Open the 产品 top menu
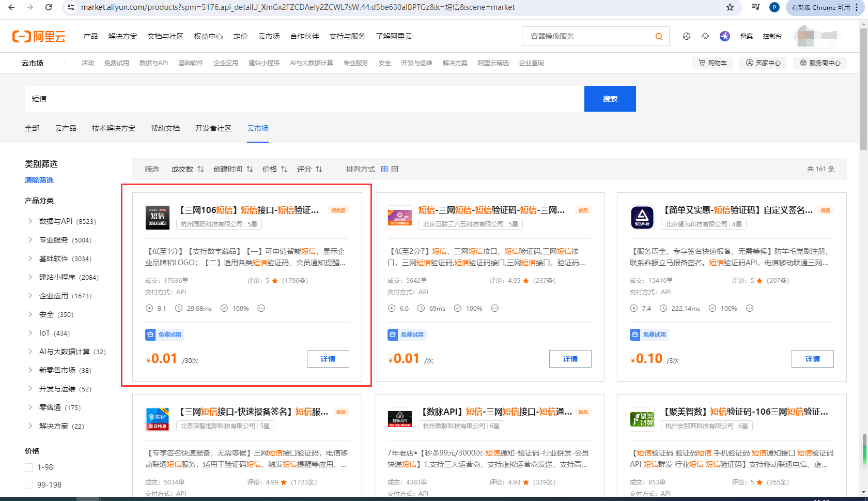The image size is (868, 501). 90,36
